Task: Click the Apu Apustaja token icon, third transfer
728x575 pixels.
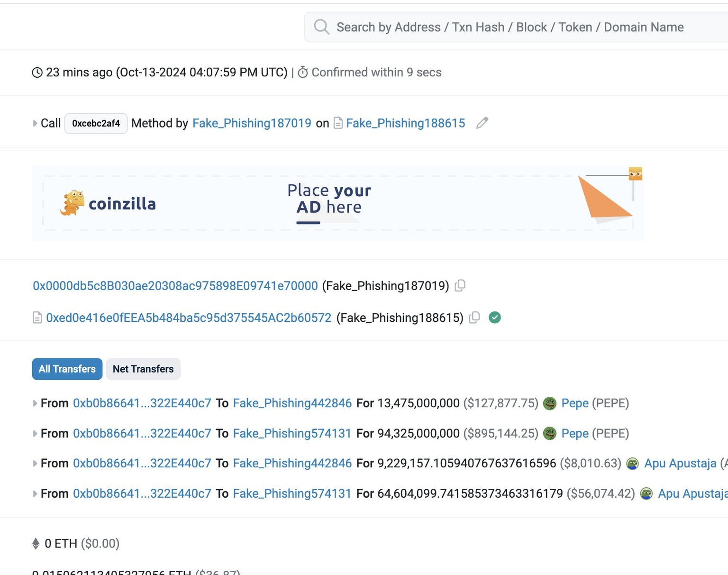Action: 632,464
